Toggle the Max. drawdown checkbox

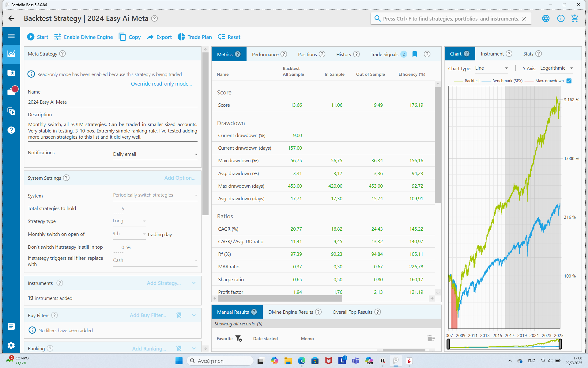coord(569,81)
